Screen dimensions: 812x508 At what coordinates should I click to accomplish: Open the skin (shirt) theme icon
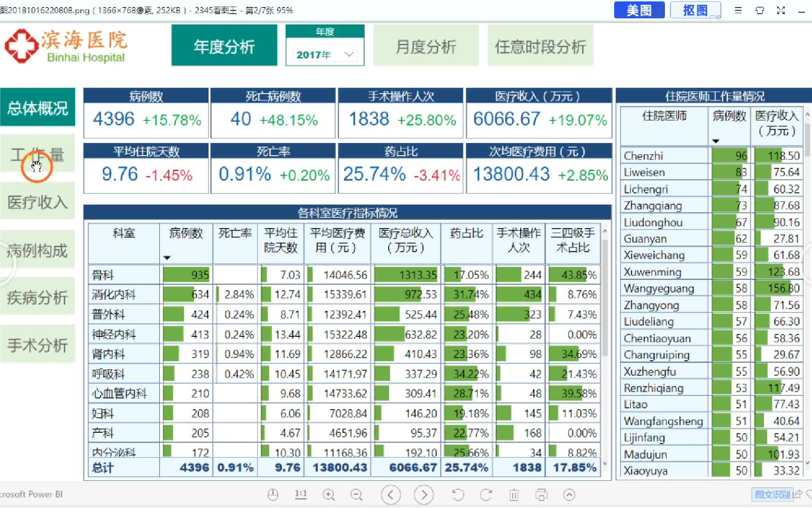pos(760,10)
